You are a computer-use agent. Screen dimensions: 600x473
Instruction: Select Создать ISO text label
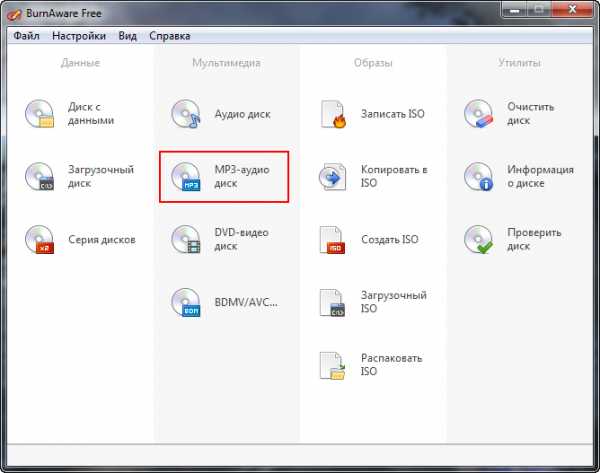click(390, 240)
